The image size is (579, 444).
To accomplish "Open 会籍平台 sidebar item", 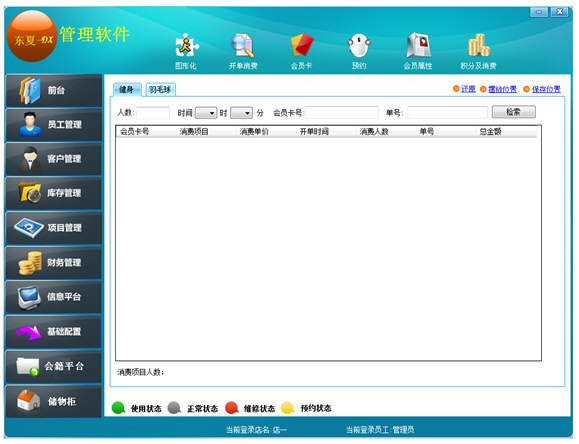I will 54,366.
